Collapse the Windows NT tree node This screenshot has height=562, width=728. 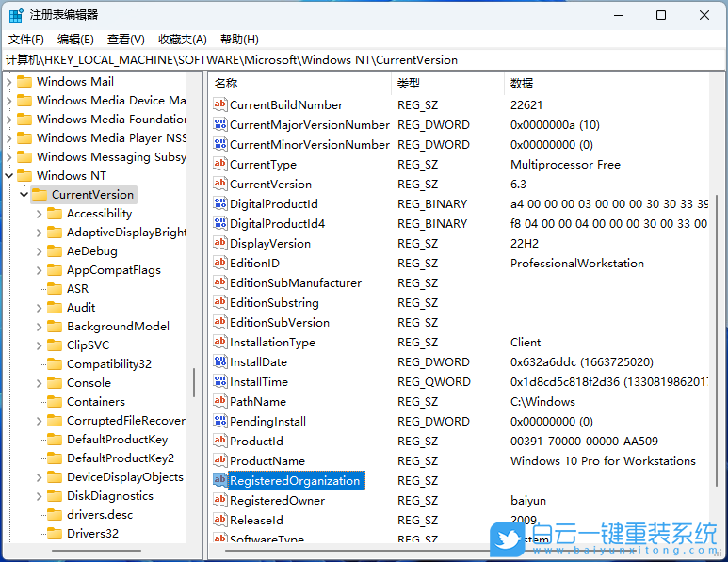pyautogui.click(x=9, y=175)
